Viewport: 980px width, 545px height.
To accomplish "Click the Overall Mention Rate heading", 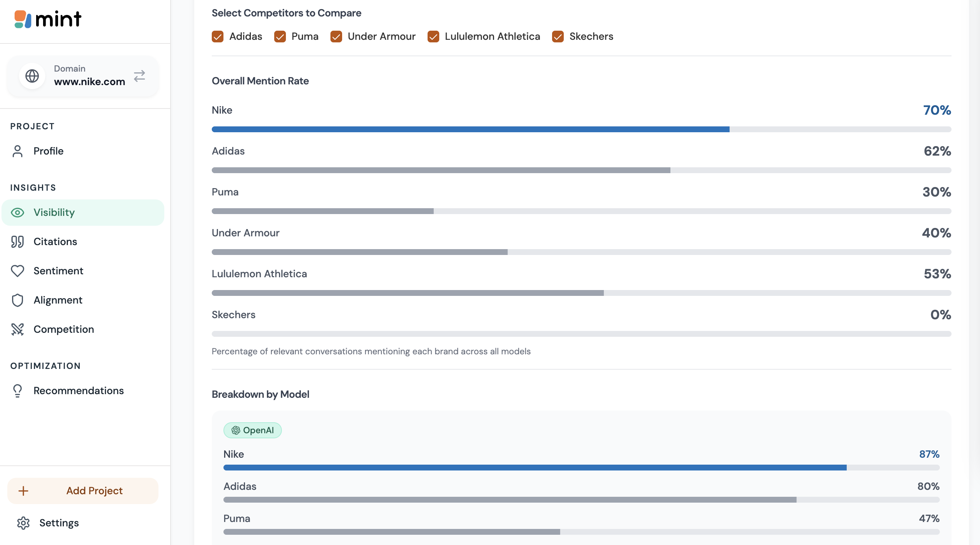I will pos(260,81).
